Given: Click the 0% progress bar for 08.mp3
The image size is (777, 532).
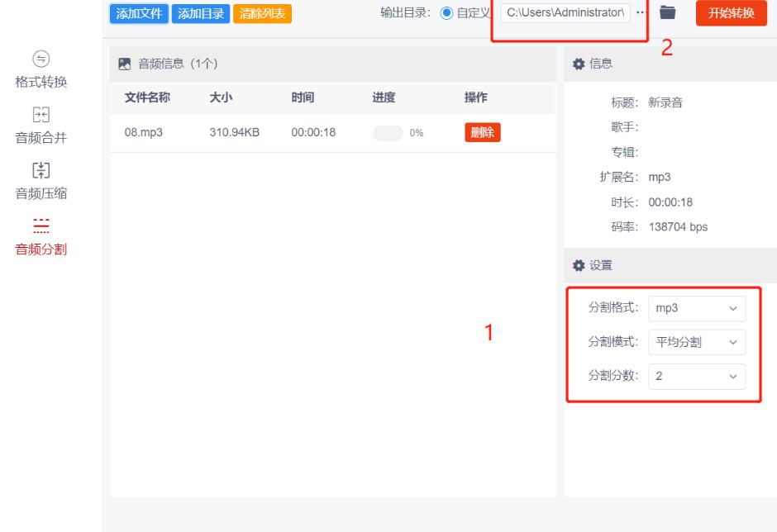Looking at the screenshot, I should click(387, 131).
